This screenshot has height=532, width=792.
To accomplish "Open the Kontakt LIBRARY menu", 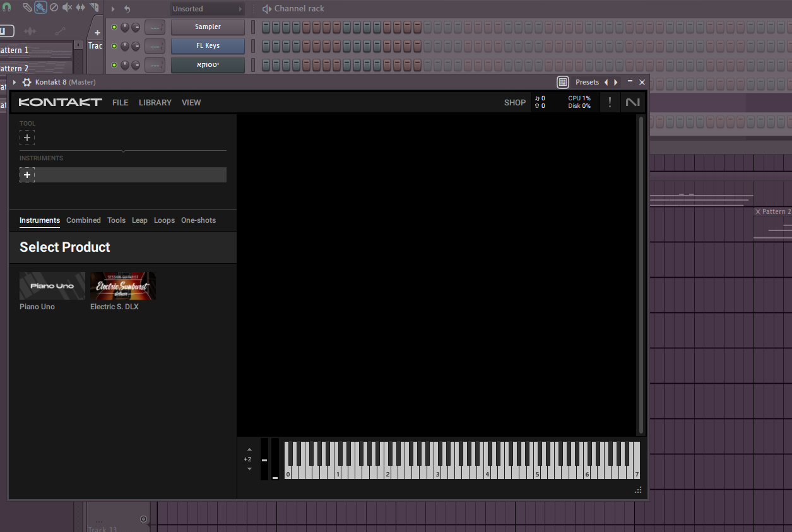I will pos(155,102).
